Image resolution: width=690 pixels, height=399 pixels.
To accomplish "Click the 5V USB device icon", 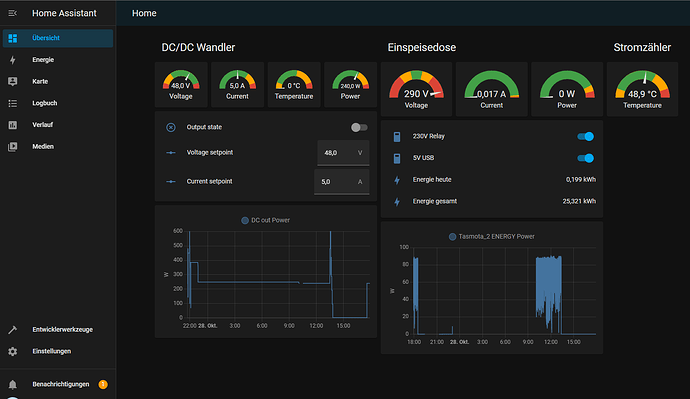I will click(397, 158).
